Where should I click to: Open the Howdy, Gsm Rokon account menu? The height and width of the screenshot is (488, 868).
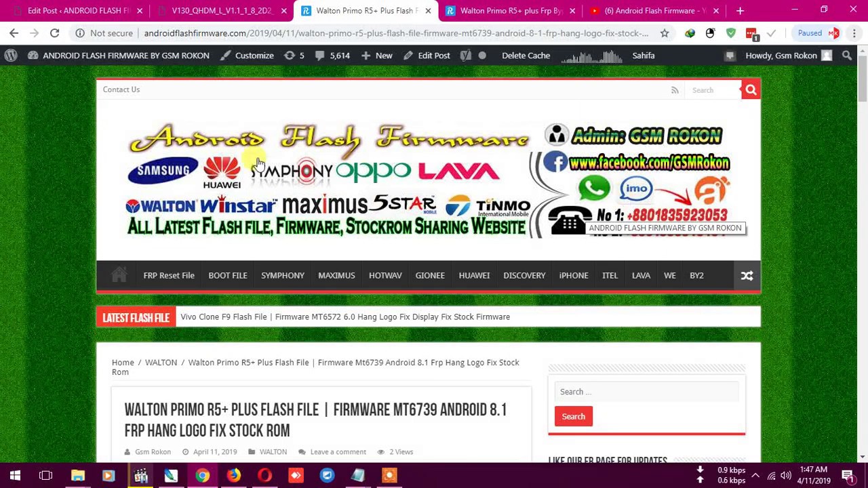pyautogui.click(x=788, y=56)
